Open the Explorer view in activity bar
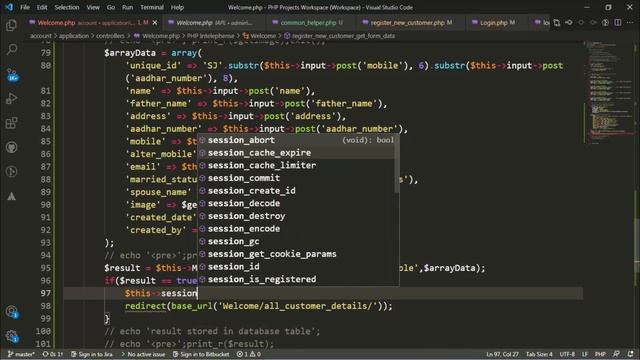 [11, 25]
